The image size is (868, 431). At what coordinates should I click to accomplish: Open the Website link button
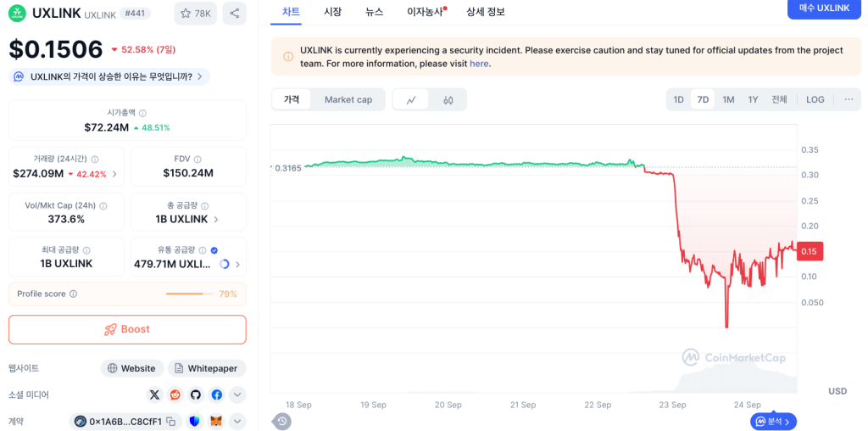point(132,368)
